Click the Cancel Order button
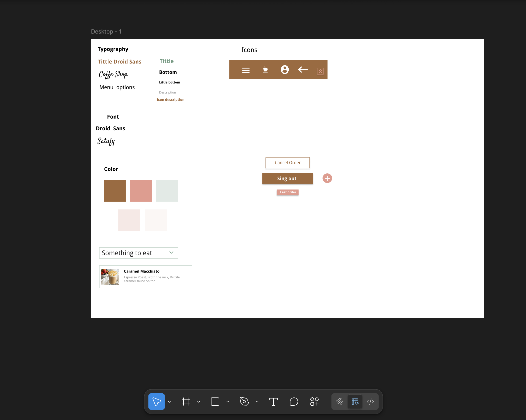Image resolution: width=526 pixels, height=420 pixels. coord(288,163)
